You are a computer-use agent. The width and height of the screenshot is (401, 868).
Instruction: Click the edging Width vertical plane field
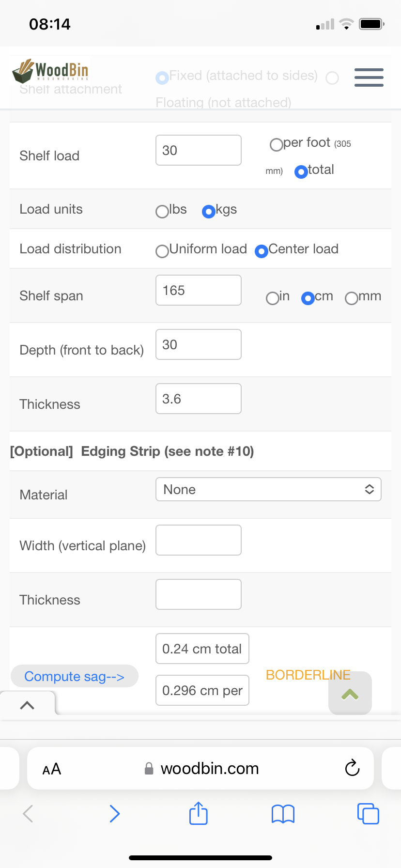(x=199, y=540)
